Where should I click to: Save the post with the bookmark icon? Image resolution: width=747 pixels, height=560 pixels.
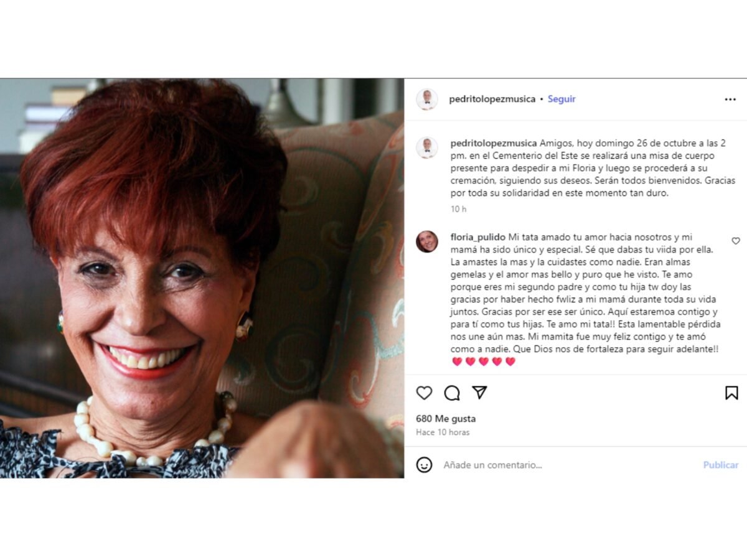731,393
